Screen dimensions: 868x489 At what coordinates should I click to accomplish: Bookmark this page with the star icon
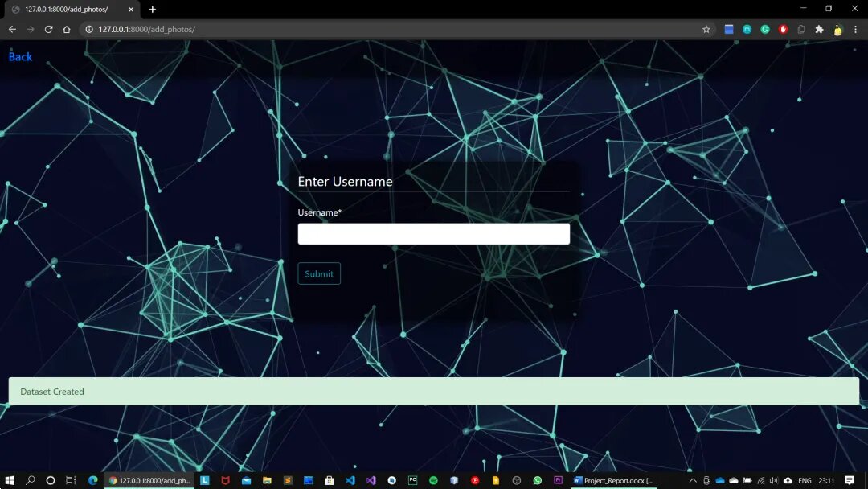(706, 29)
